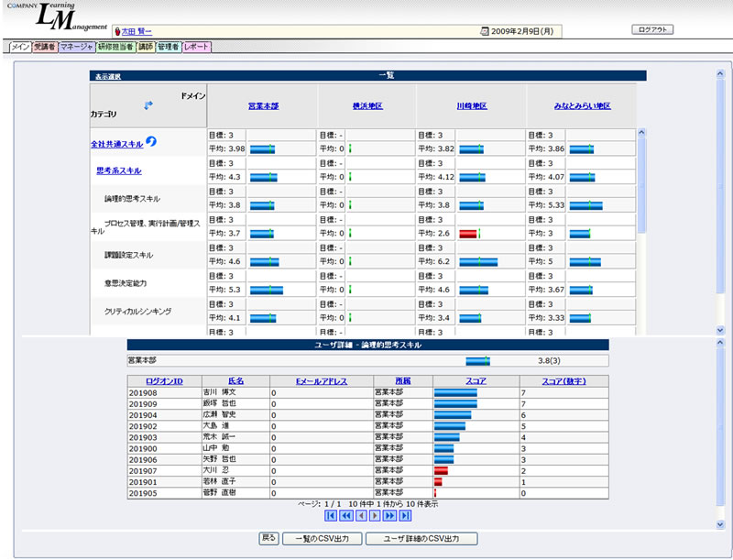
Task: Jump to last page of user list
Action: tap(403, 516)
